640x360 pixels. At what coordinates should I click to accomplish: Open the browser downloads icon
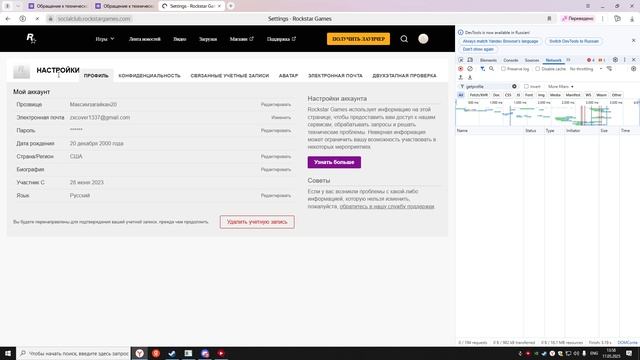click(632, 19)
